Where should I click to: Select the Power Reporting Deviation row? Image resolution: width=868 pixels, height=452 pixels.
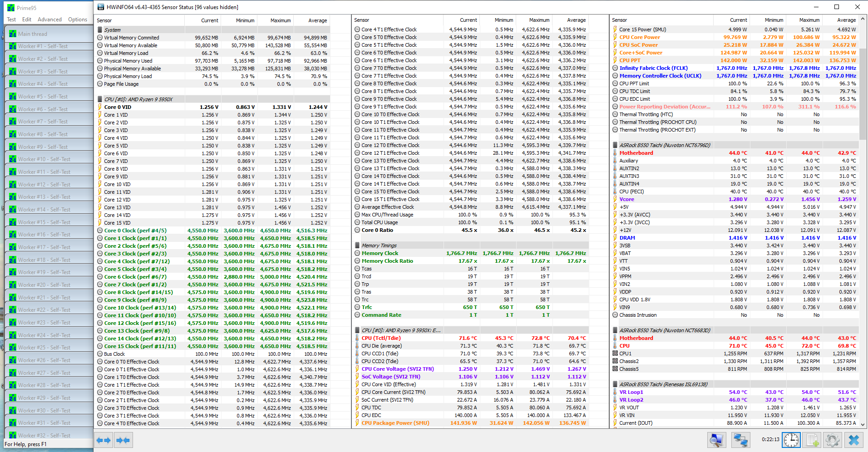[x=735, y=107]
